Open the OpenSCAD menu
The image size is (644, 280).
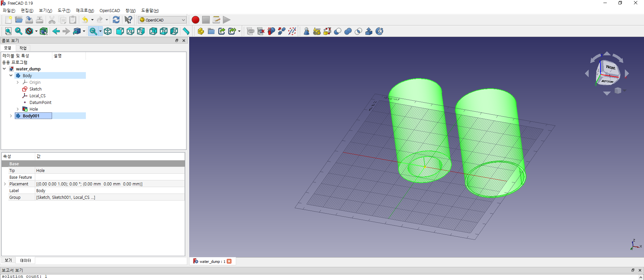110,11
